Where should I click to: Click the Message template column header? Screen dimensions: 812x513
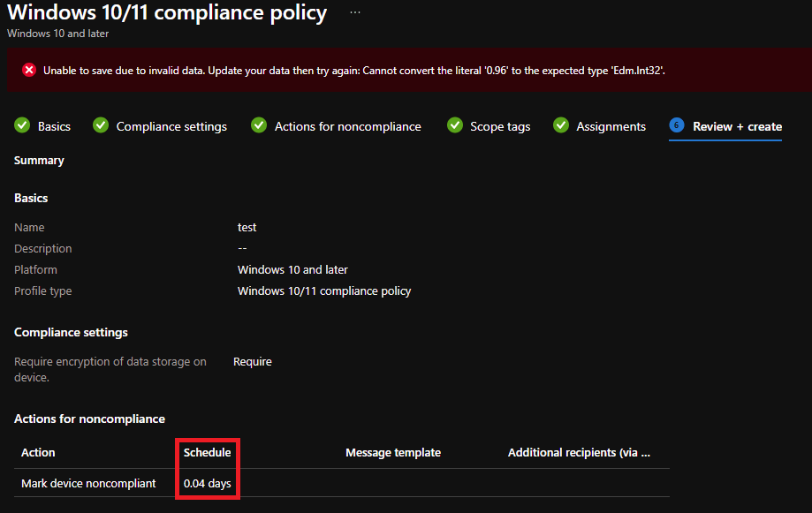pyautogui.click(x=392, y=452)
